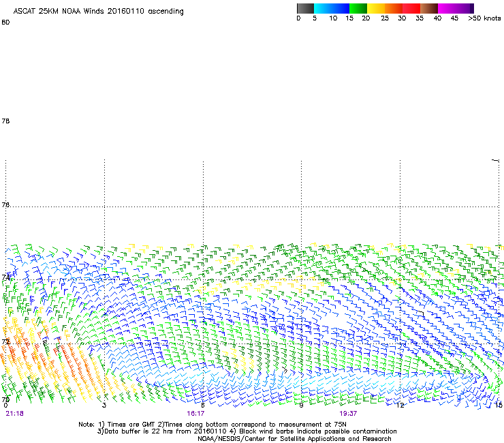Select the orange 25-30 knots legend segment
The width and height of the screenshot is (504, 443).
click(394, 8)
